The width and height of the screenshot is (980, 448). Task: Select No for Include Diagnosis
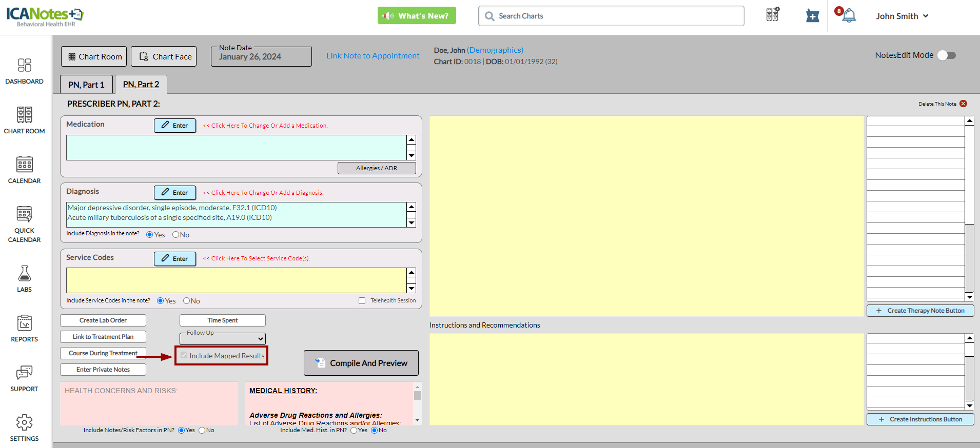click(x=176, y=235)
